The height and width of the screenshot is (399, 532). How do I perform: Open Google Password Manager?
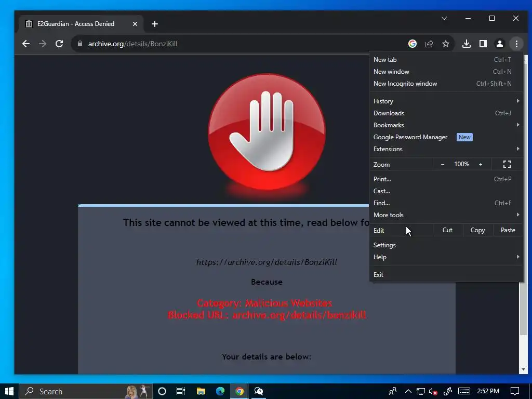tap(445, 137)
